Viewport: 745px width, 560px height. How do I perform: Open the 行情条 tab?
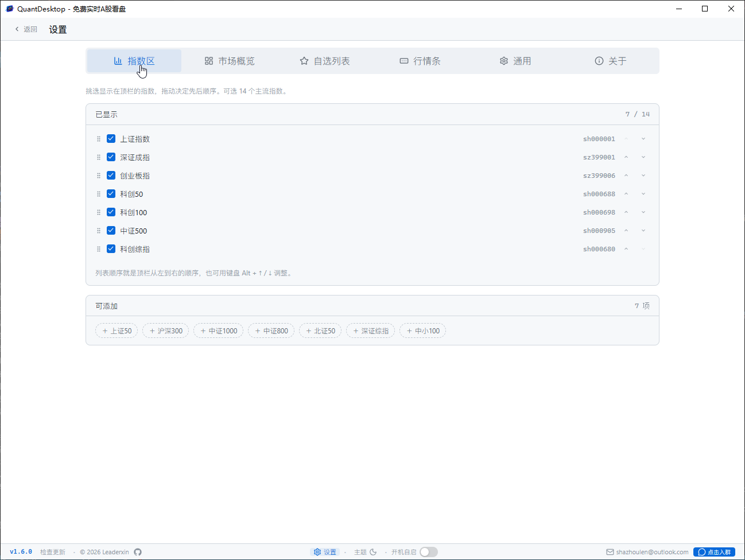click(x=420, y=61)
